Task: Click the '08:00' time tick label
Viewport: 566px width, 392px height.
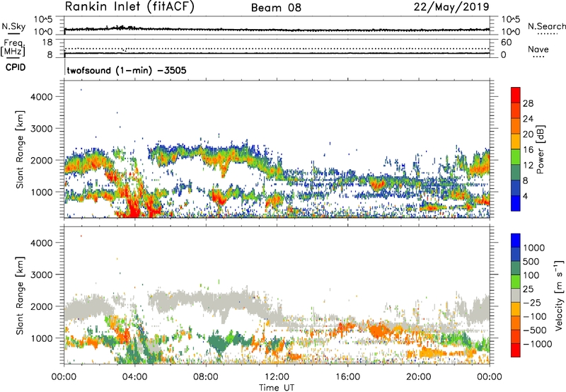Action: (206, 377)
